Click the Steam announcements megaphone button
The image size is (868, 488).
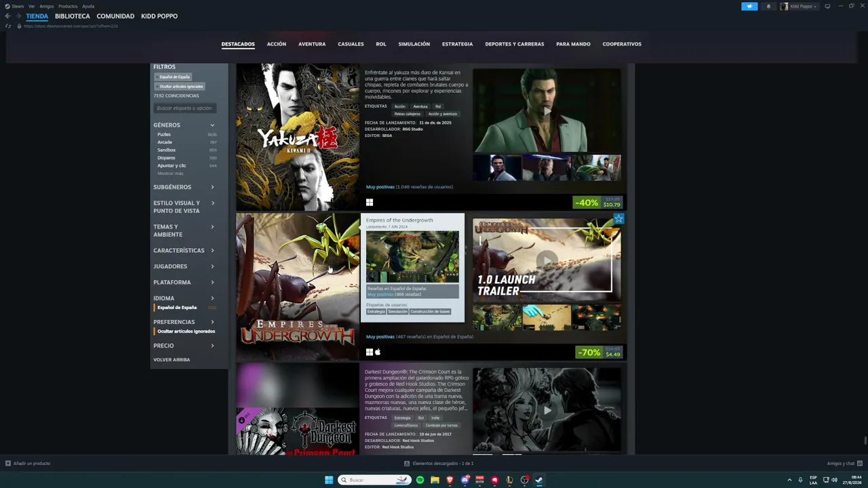tap(749, 6)
